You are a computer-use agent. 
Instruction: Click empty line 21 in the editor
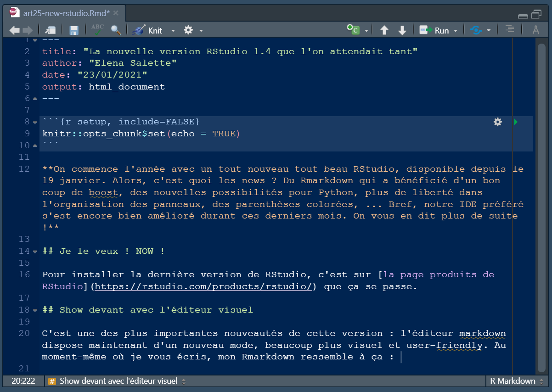pyautogui.click(x=287, y=369)
